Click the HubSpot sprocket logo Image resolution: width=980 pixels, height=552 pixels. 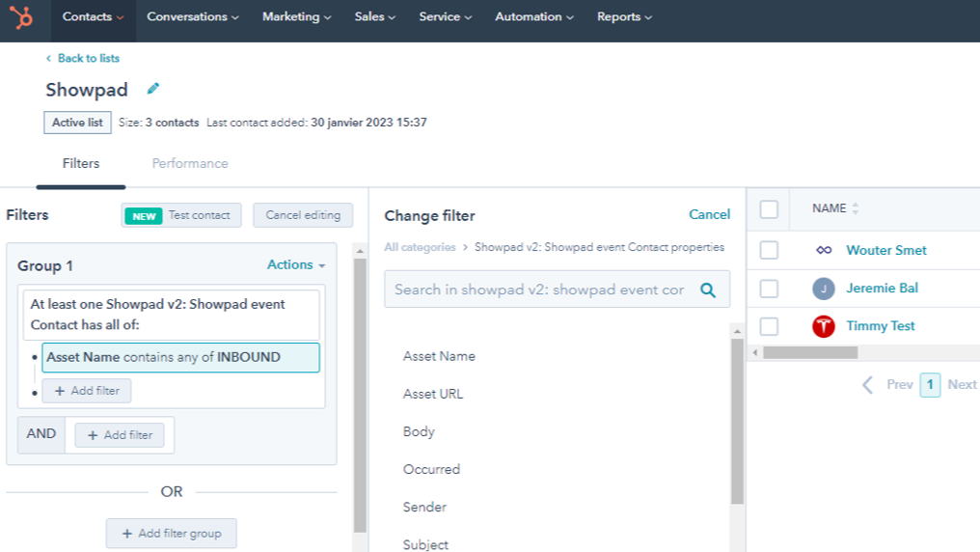21,16
